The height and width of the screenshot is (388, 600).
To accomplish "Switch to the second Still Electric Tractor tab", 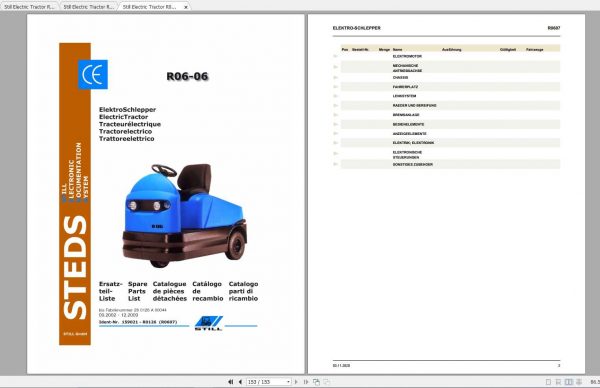I will 89,7.
